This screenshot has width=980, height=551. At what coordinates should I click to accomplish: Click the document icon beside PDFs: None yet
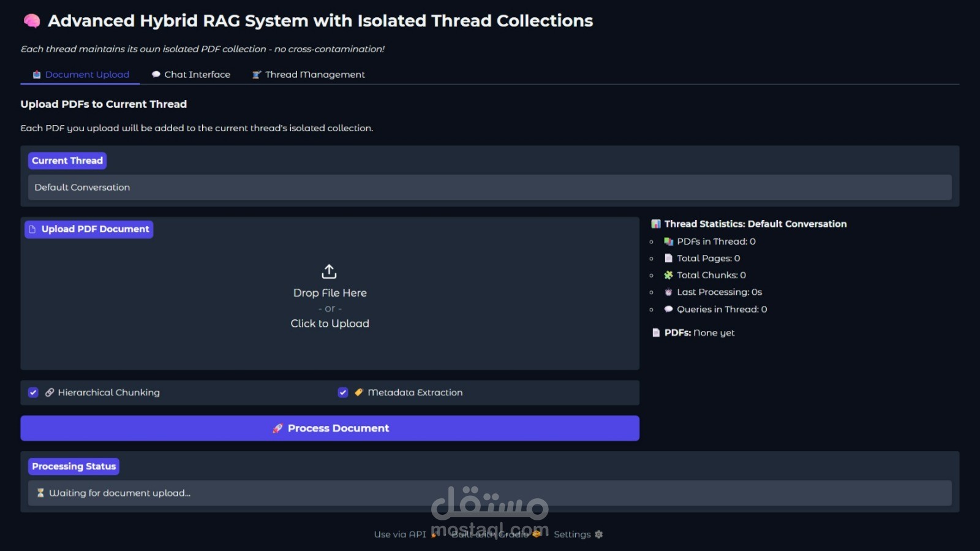656,333
